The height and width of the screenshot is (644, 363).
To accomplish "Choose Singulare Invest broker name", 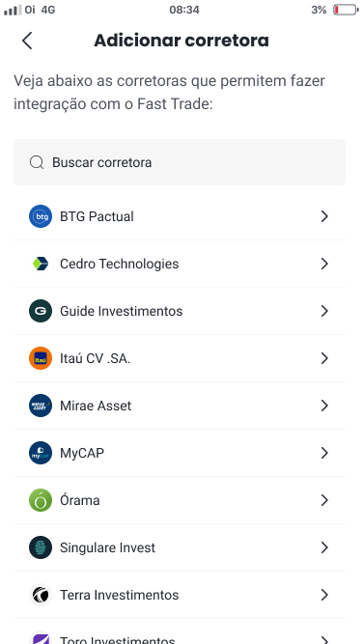I will click(107, 547).
